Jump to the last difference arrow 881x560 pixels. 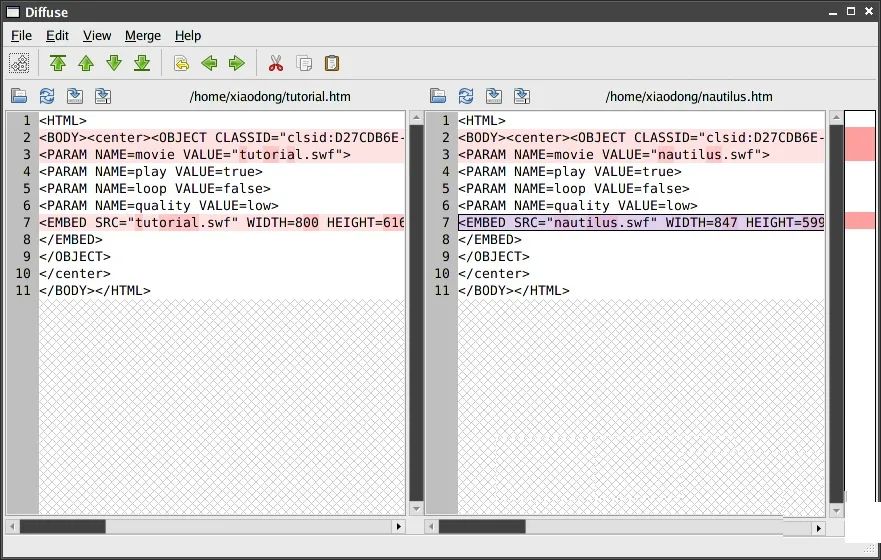pos(142,63)
